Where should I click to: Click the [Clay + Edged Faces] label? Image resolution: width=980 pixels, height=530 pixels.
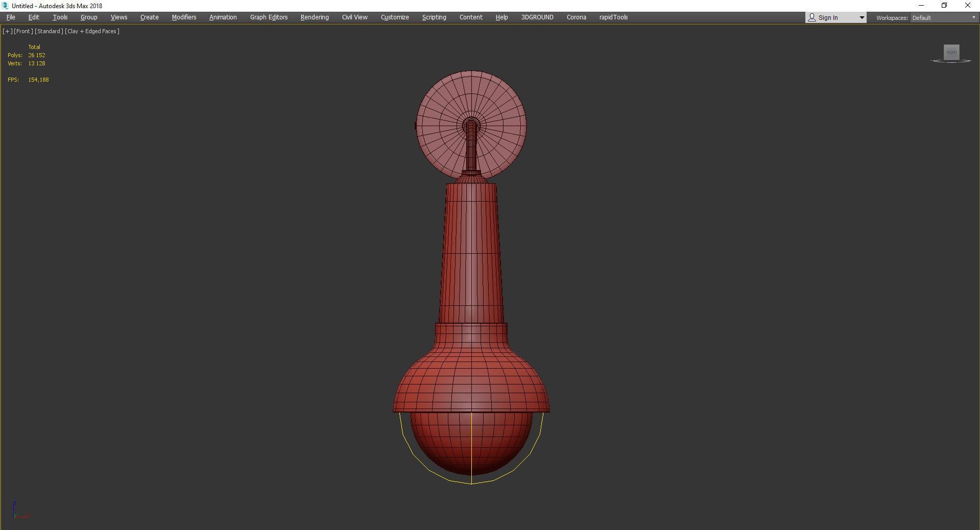[x=92, y=31]
